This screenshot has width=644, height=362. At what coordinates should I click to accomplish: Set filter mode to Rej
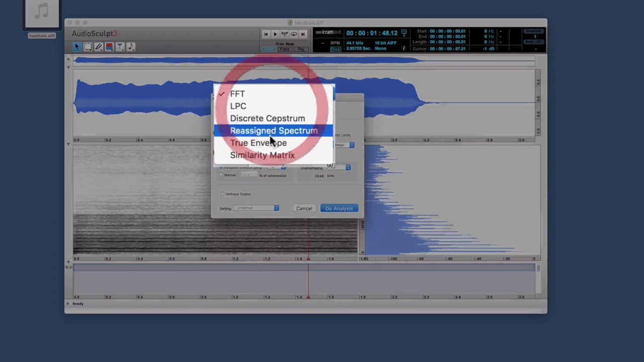[301, 49]
